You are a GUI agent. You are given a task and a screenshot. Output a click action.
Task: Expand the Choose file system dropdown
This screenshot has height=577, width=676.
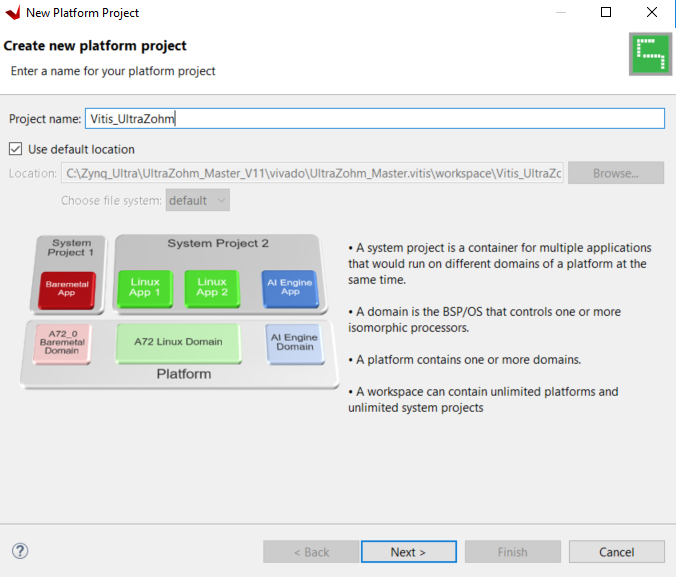tap(198, 200)
